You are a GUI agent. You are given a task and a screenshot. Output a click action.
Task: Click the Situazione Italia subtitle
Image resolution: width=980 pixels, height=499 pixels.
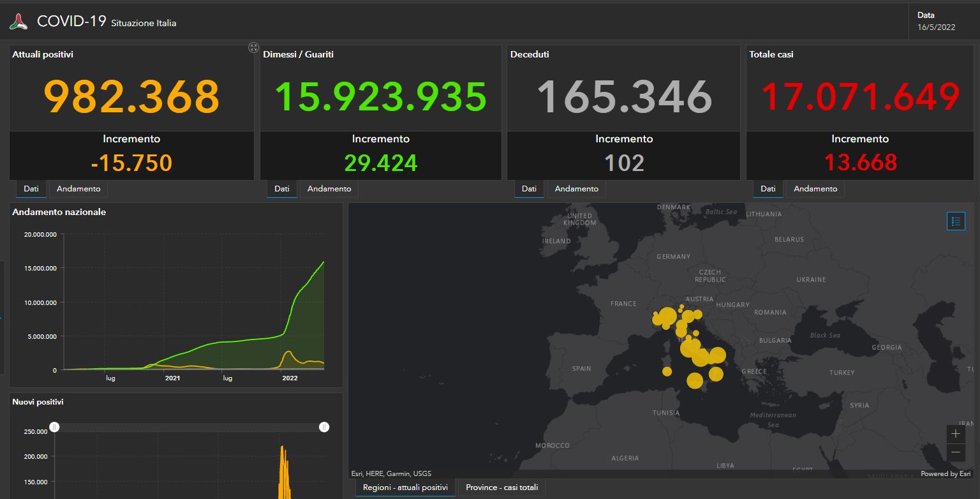tap(144, 23)
